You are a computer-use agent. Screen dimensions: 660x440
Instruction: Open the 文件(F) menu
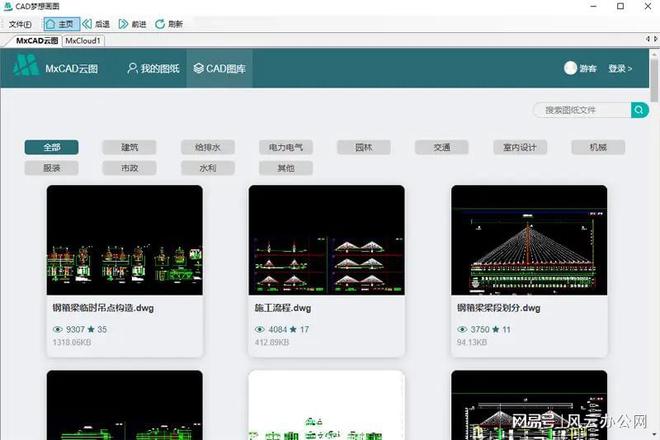click(20, 24)
